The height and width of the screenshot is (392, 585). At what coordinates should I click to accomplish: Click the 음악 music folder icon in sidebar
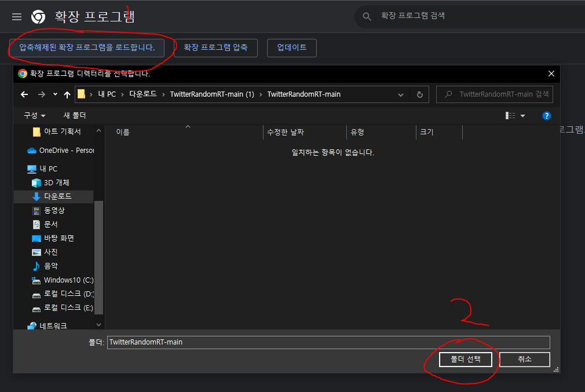[x=35, y=266]
